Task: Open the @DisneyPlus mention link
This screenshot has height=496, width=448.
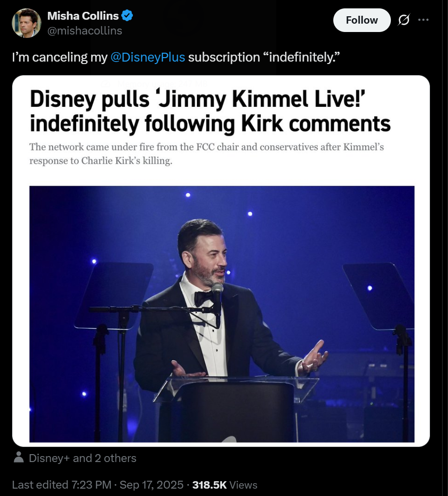Action: [148, 57]
